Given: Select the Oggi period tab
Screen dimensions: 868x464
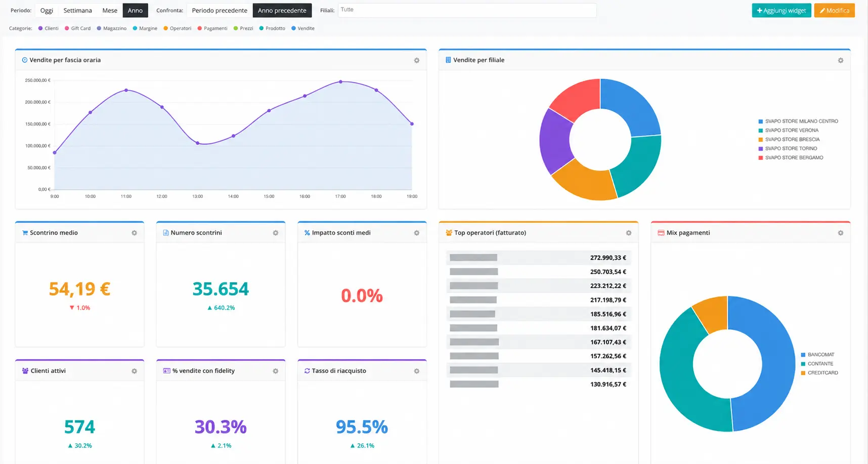Looking at the screenshot, I should tap(47, 10).
